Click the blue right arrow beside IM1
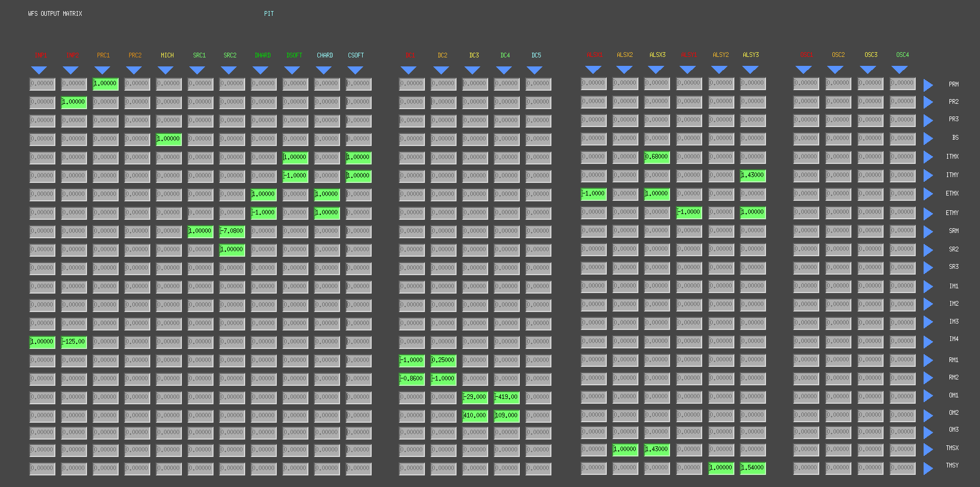Image resolution: width=980 pixels, height=487 pixels. coord(928,287)
